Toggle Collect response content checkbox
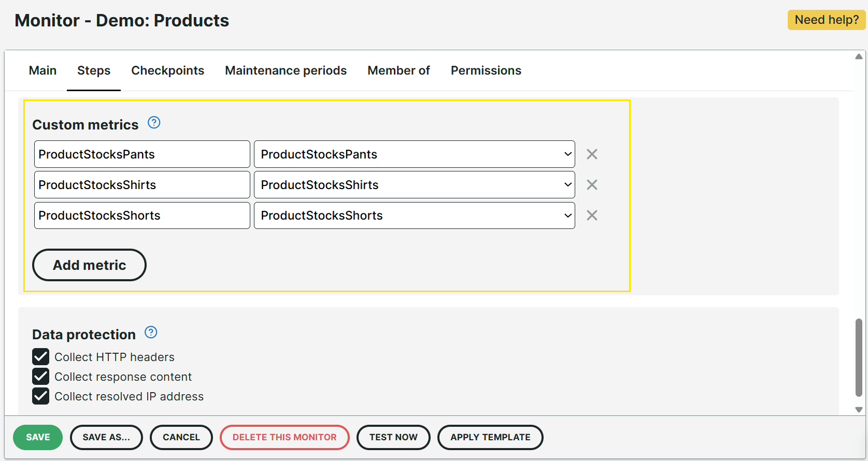The width and height of the screenshot is (868, 461). tap(41, 377)
